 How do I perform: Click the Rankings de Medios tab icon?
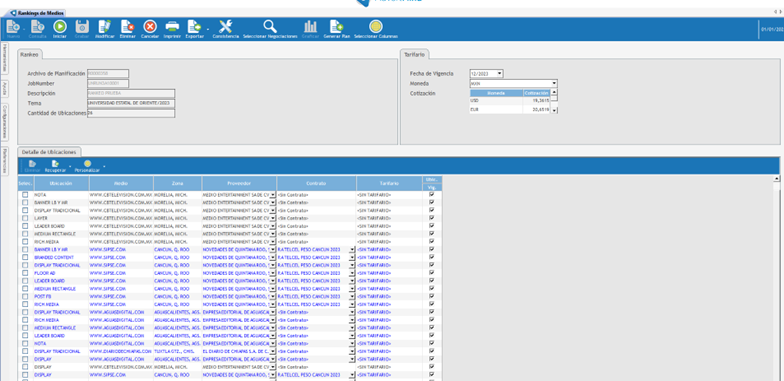coord(13,13)
